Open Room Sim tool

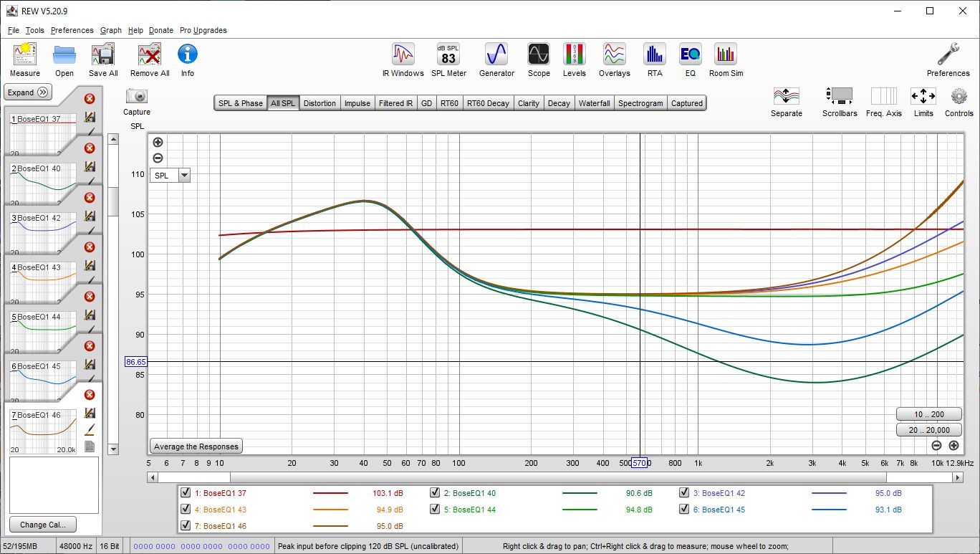click(x=726, y=54)
